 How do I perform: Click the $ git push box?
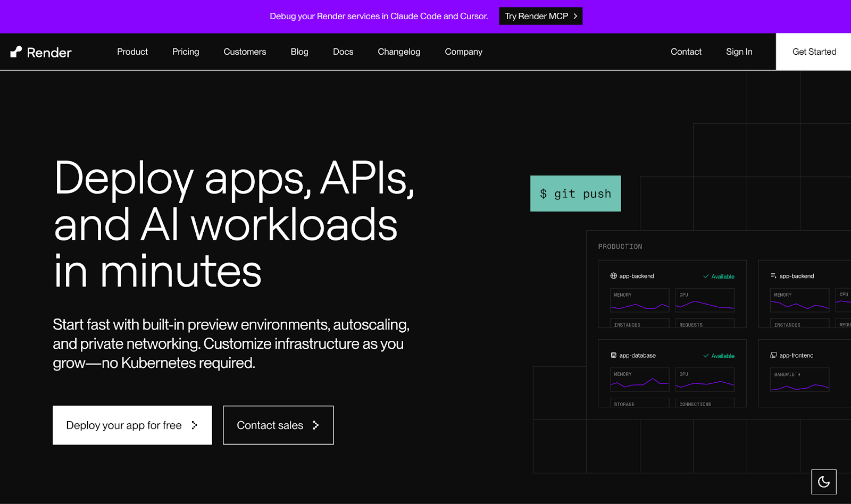click(x=575, y=194)
